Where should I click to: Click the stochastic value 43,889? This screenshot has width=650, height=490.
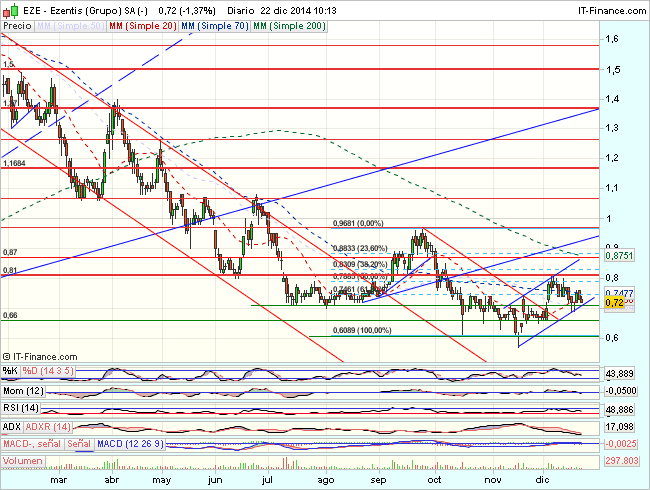pyautogui.click(x=619, y=374)
